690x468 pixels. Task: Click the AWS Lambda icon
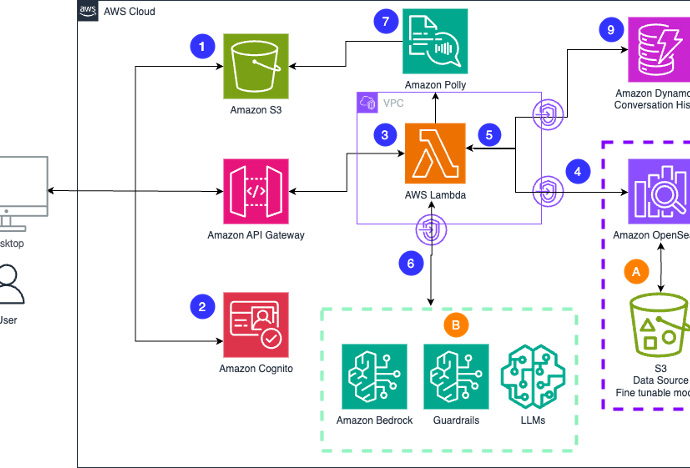pyautogui.click(x=435, y=154)
